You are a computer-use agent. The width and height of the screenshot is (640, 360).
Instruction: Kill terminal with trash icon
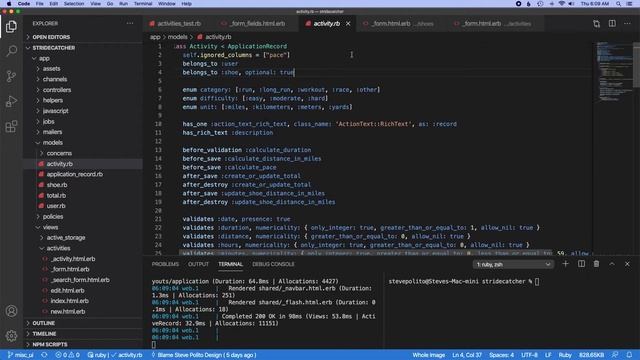[x=596, y=264]
